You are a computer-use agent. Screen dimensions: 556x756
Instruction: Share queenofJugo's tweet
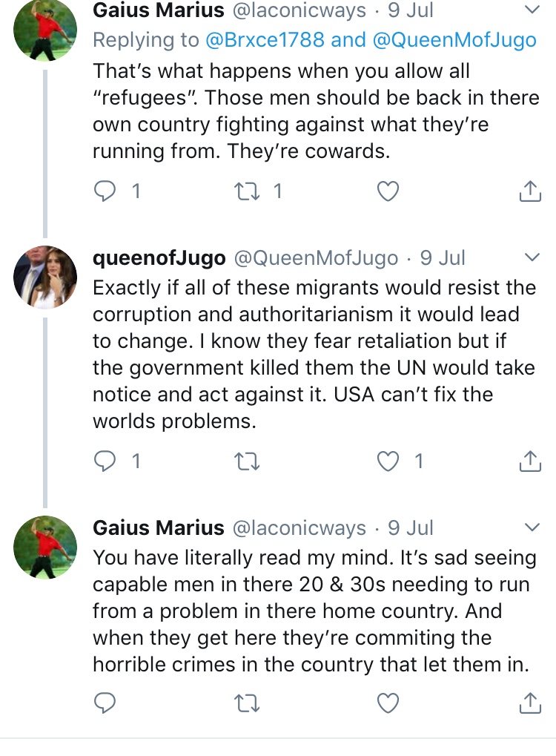tap(529, 461)
